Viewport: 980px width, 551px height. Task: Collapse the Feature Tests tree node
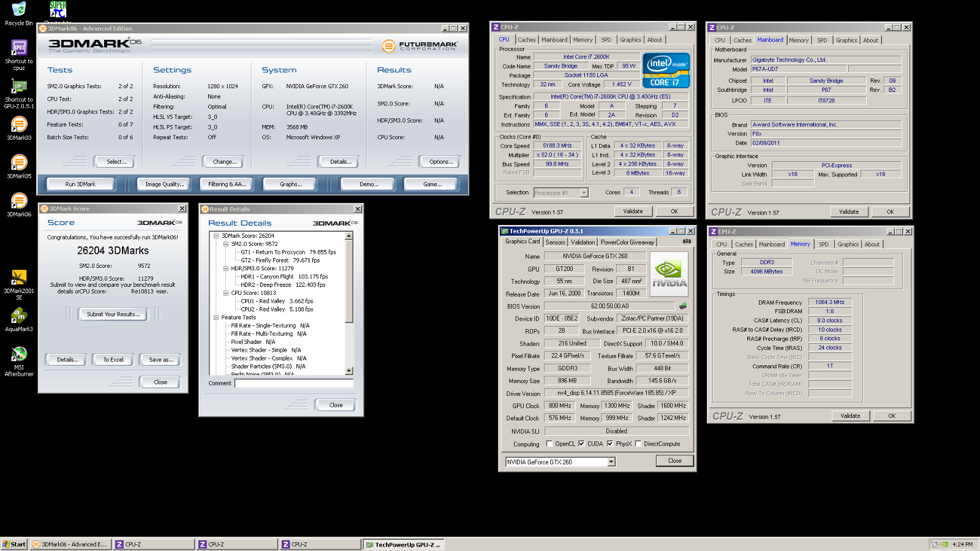pos(216,317)
